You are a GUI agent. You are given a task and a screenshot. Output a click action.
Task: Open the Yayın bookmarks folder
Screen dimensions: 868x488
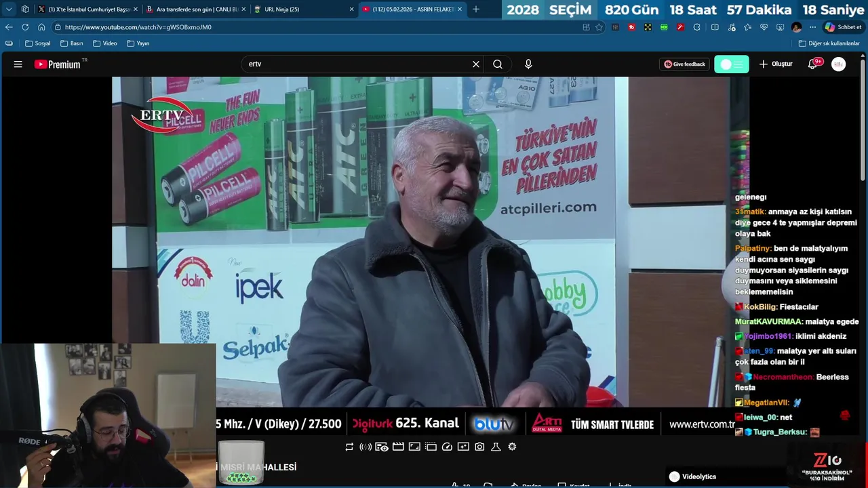(138, 43)
